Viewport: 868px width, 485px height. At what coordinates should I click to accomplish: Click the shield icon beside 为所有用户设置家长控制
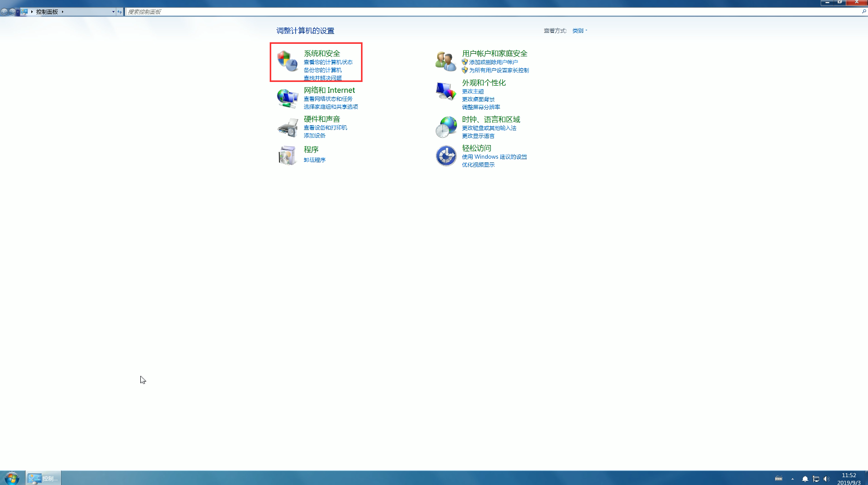pos(465,70)
